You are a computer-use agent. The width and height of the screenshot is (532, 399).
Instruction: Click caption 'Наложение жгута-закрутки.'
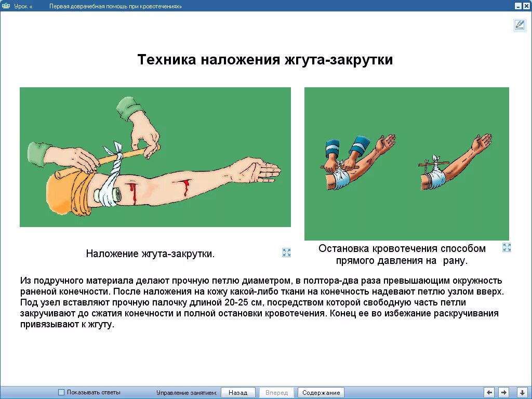coord(150,254)
